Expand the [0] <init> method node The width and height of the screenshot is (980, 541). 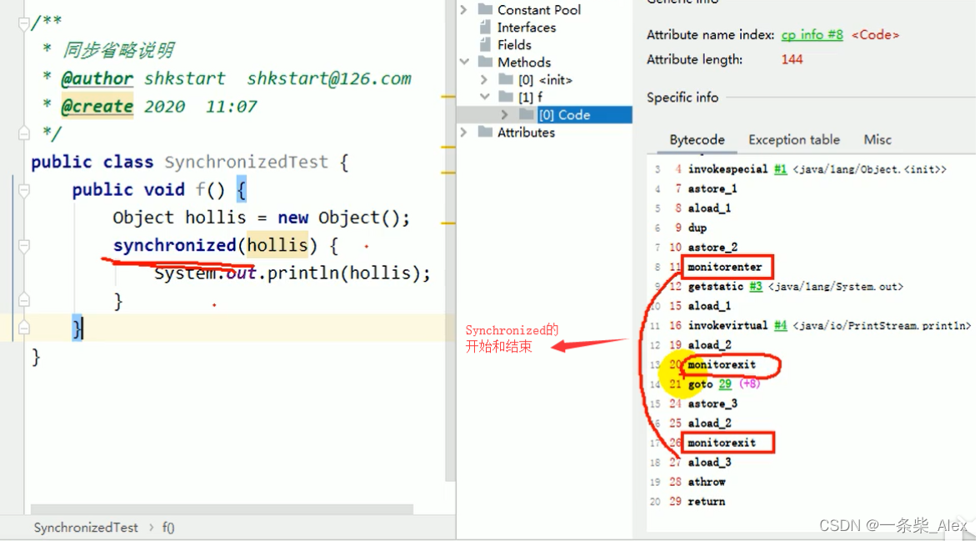coord(483,79)
